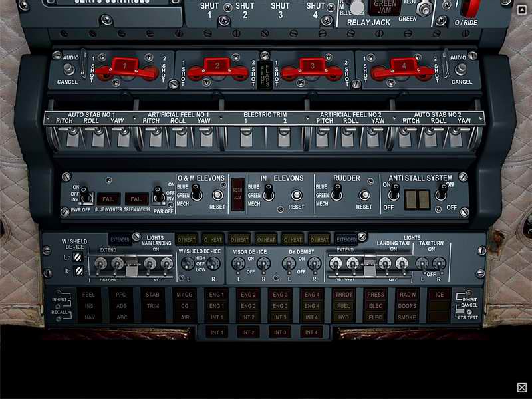Click the SMOKE warning light

coord(407,317)
